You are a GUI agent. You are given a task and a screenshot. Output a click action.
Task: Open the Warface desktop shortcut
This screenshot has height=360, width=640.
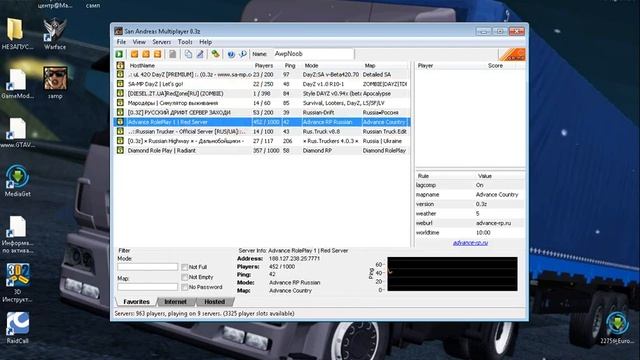(55, 34)
